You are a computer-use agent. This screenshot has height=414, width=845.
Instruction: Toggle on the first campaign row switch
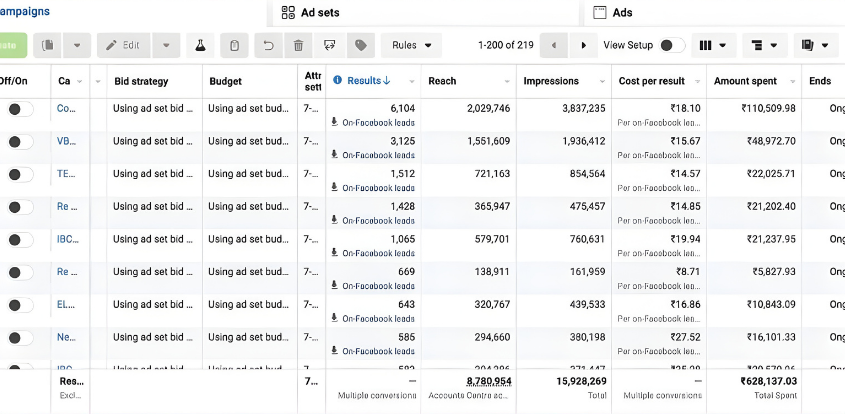[x=17, y=109]
